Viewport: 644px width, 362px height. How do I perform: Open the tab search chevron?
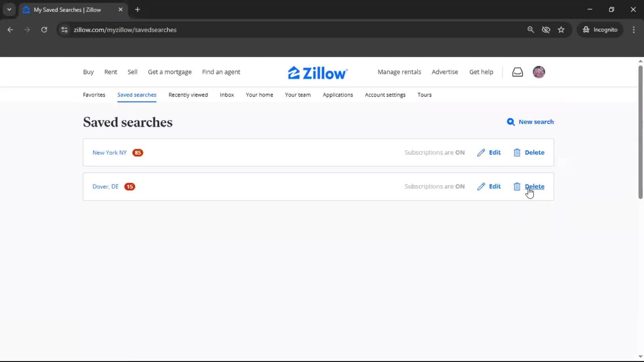tap(9, 9)
